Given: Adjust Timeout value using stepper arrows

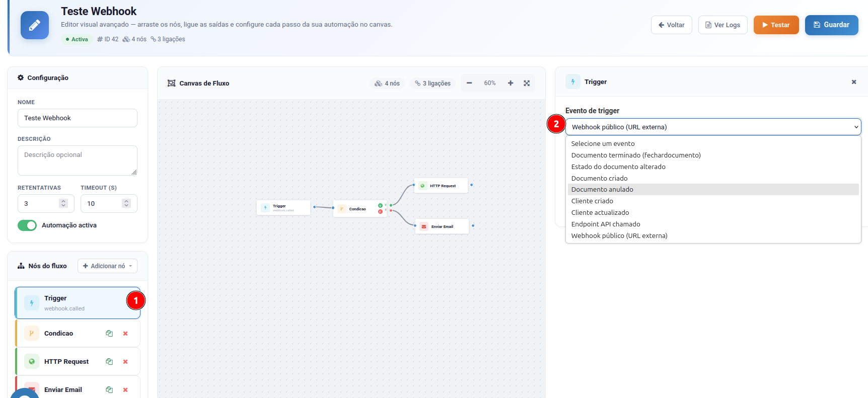Looking at the screenshot, I should (126, 203).
